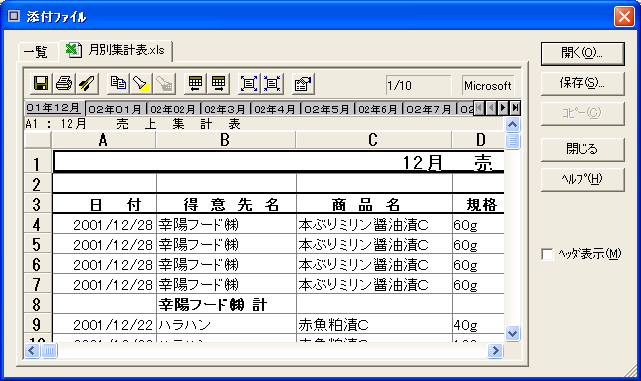The height and width of the screenshot is (381, 641).
Task: Click the previous sheet icon with left arrow
Action: [195, 83]
